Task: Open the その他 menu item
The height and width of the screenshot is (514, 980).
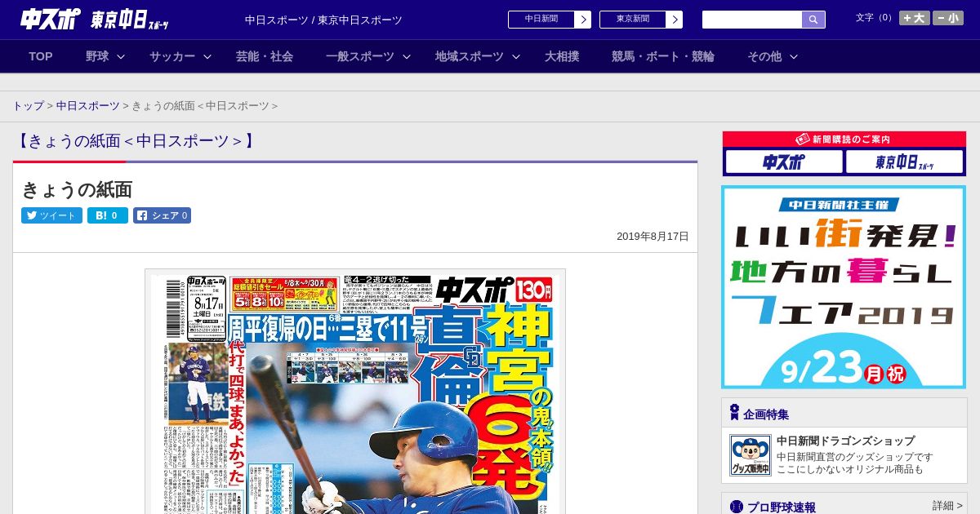Action: click(764, 56)
